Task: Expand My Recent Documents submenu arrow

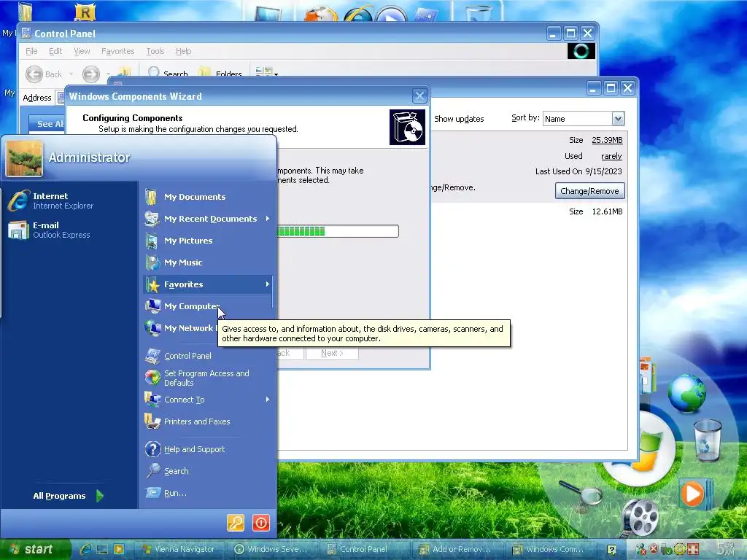Action: pos(267,219)
